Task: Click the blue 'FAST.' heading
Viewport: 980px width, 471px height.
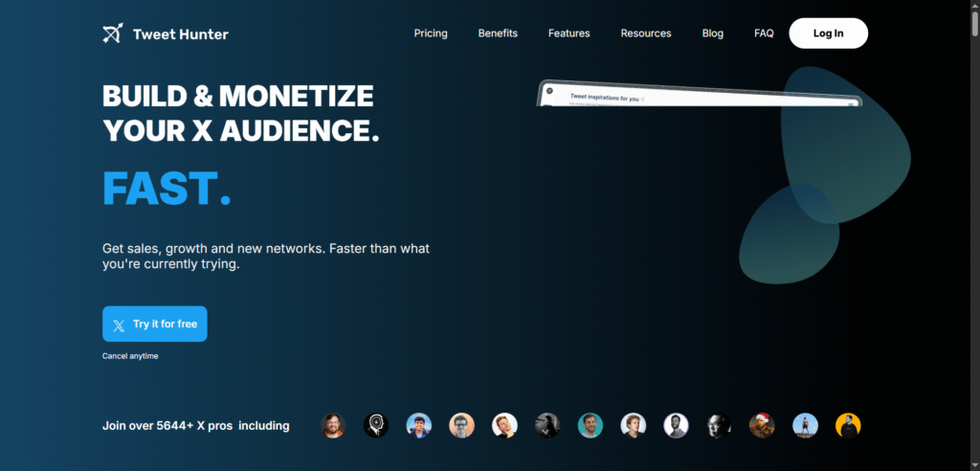Action: point(167,188)
